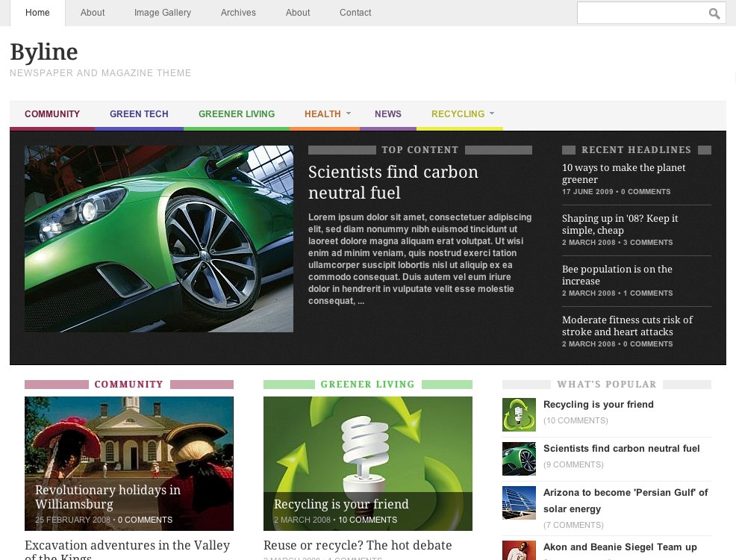Click the Greener Living section heading
The height and width of the screenshot is (560, 736).
click(x=367, y=385)
